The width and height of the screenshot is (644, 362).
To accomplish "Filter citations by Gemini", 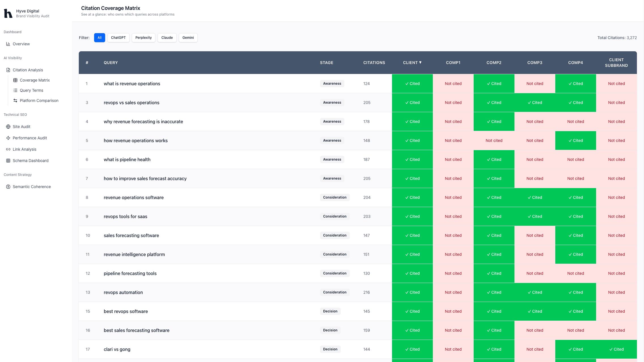I will click(188, 38).
